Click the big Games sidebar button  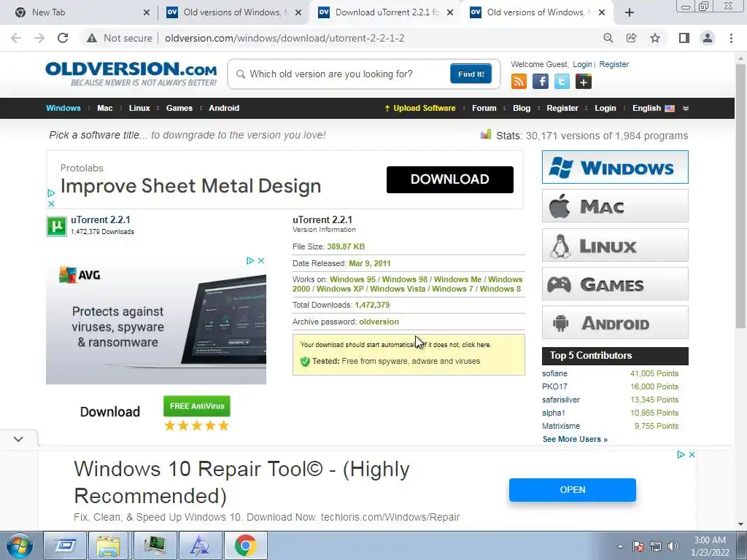pyautogui.click(x=615, y=284)
